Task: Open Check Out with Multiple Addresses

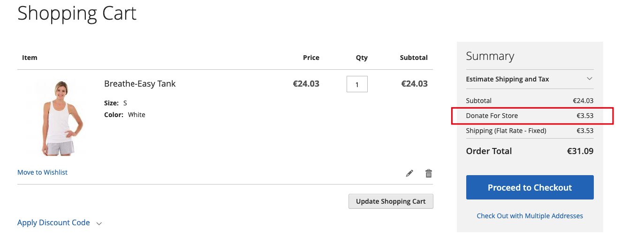Action: 530,216
